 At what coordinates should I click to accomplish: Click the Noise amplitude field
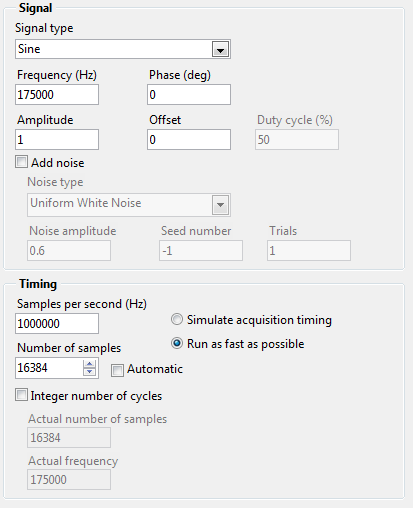[69, 251]
